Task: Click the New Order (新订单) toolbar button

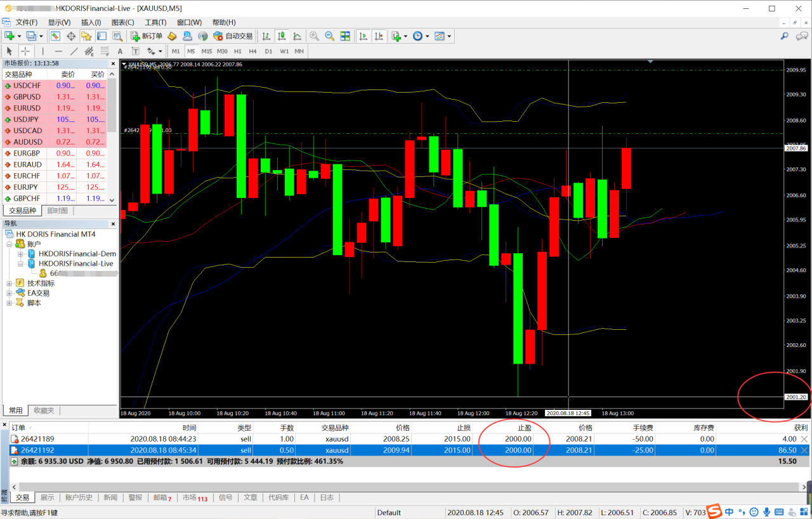Action: 147,36
